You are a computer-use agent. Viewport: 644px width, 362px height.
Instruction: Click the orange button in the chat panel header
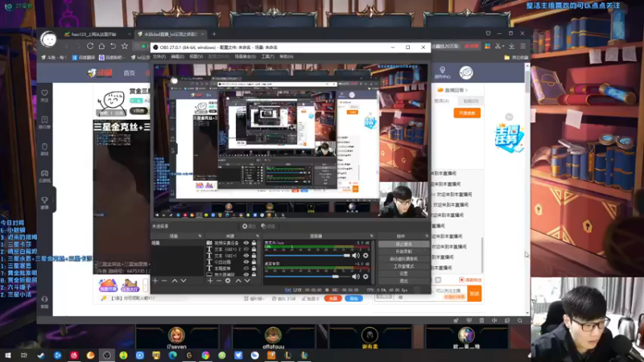[x=467, y=113]
